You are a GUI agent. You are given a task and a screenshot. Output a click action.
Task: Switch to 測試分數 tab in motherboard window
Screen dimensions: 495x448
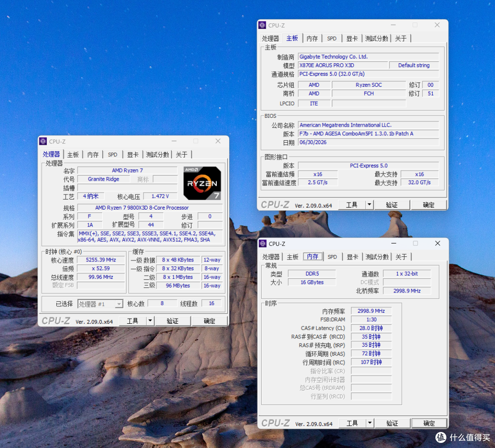[376, 39]
